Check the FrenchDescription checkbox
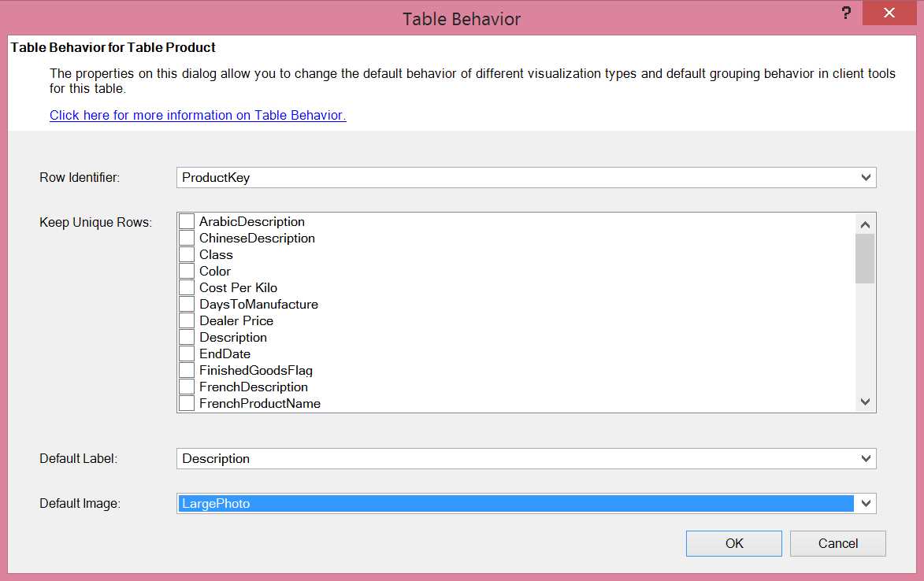 coord(186,386)
